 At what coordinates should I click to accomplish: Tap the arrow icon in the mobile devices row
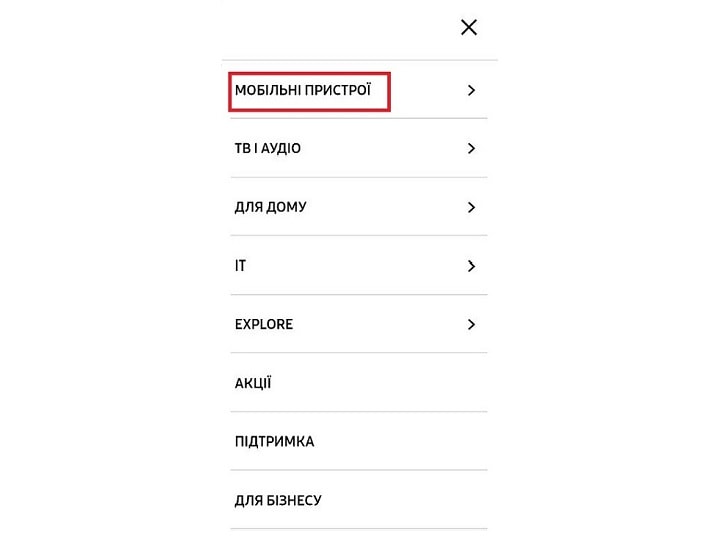coord(471,90)
